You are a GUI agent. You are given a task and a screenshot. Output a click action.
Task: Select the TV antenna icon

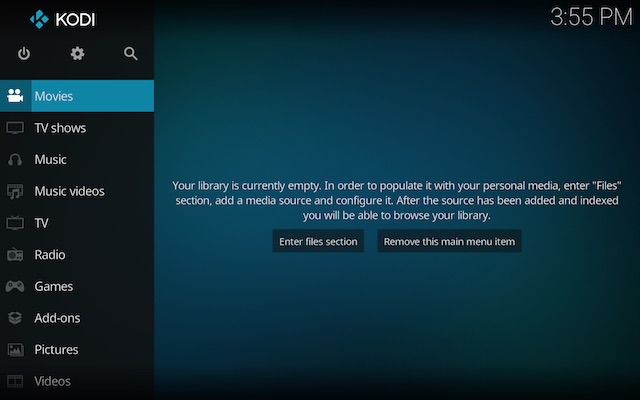15,223
